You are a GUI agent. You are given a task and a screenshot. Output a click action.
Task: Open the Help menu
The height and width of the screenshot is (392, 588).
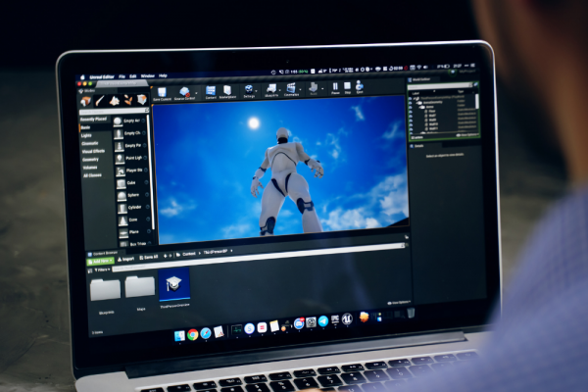[163, 75]
